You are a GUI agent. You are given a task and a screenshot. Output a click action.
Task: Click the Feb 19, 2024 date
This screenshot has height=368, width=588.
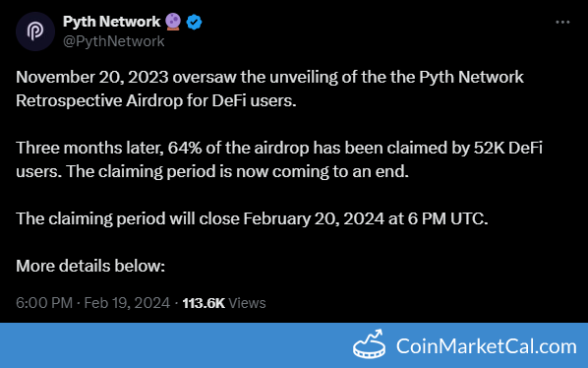[x=127, y=303]
